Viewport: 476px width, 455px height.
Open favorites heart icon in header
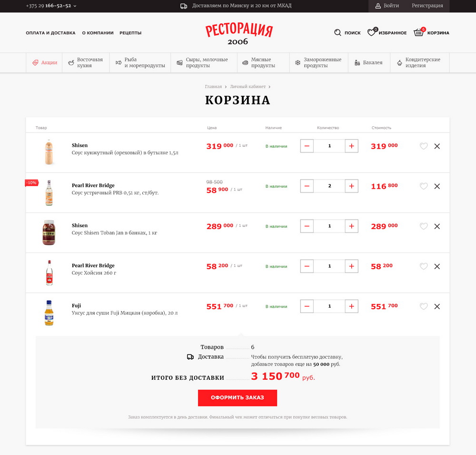click(372, 32)
